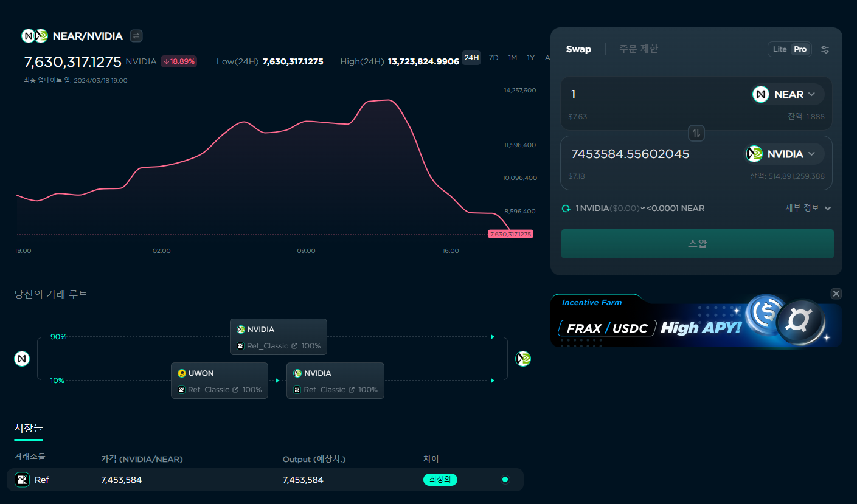Click the token direction swap icon between amount fields
This screenshot has width=857, height=504.
[696, 133]
